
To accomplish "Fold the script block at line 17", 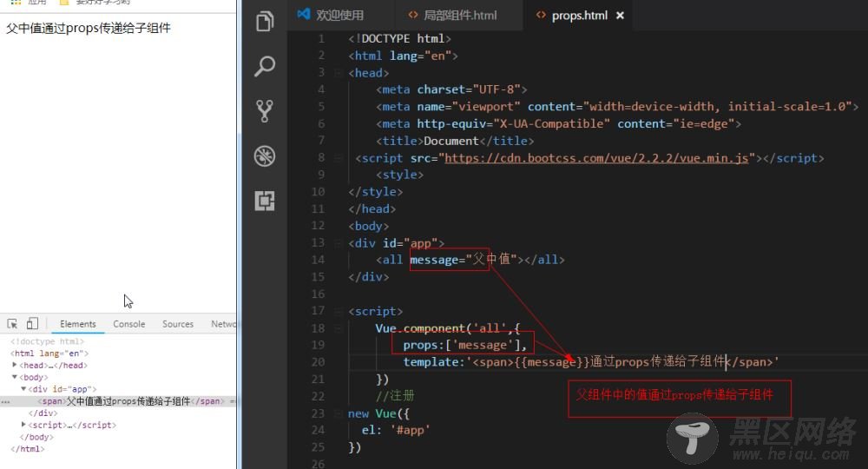I will (338, 311).
